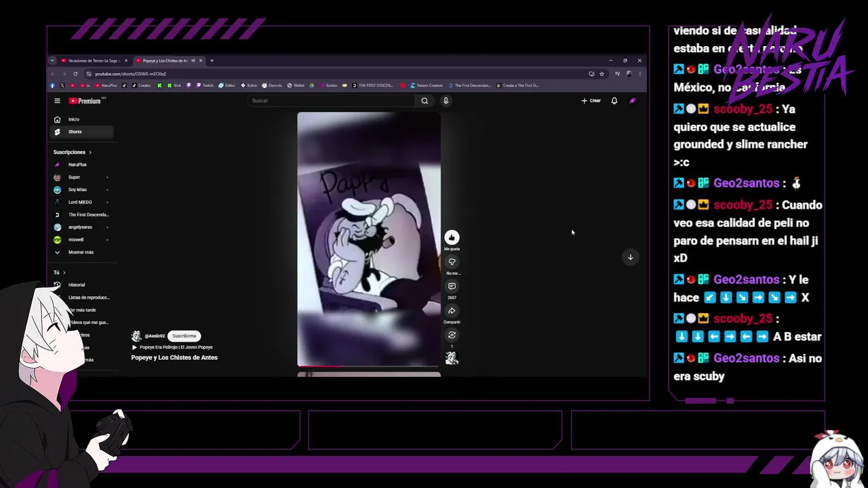The image size is (868, 488).
Task: Open the short's audio source thumbnail
Action: [x=452, y=358]
